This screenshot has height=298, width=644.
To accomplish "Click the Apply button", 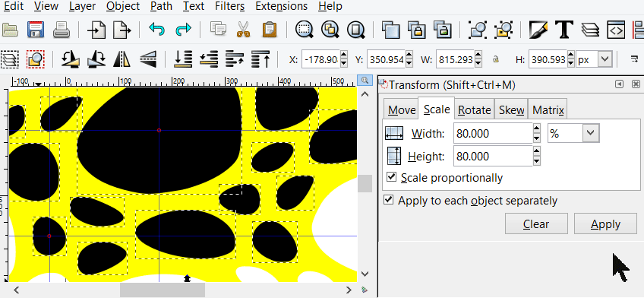I will coord(605,224).
